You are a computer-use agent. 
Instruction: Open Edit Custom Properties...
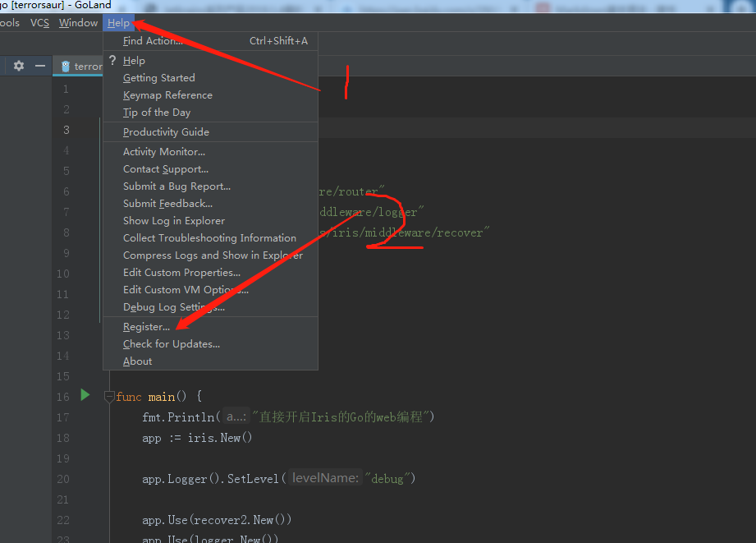pos(210,273)
